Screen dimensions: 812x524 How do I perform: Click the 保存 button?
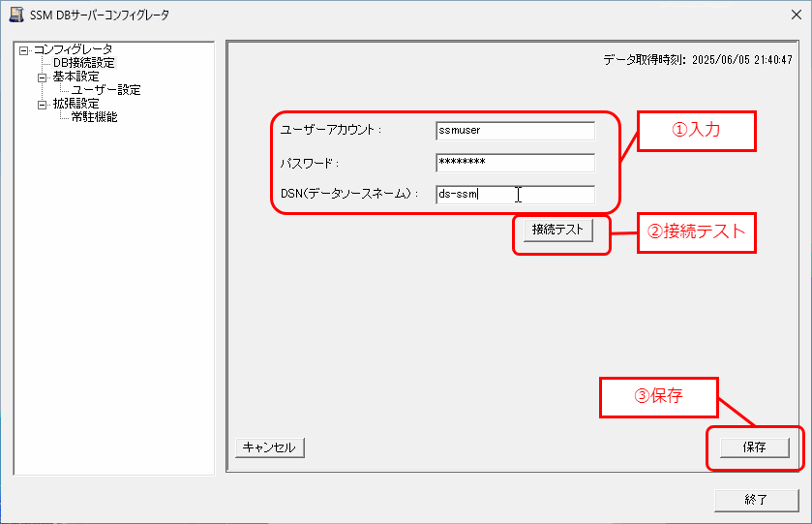pyautogui.click(x=755, y=447)
